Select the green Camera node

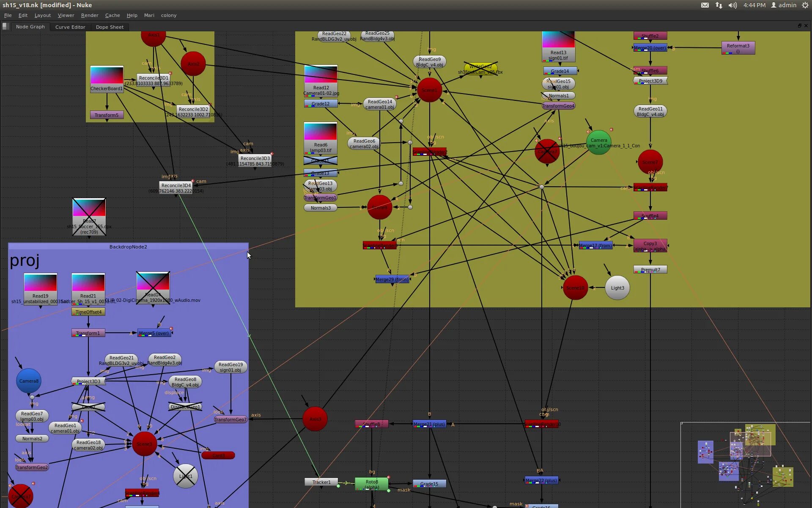point(599,142)
